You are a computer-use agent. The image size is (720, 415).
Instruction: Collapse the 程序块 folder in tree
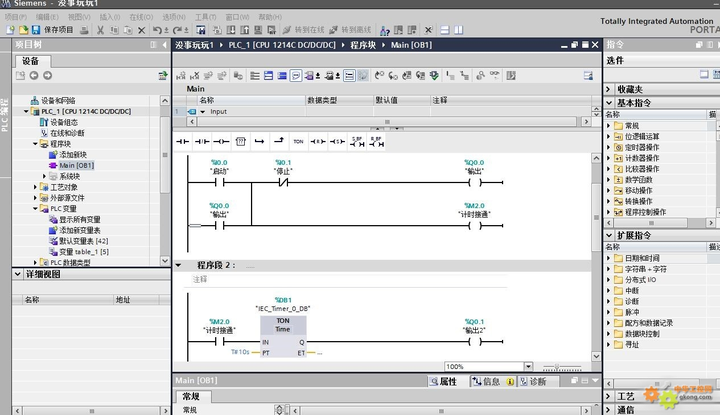point(35,144)
